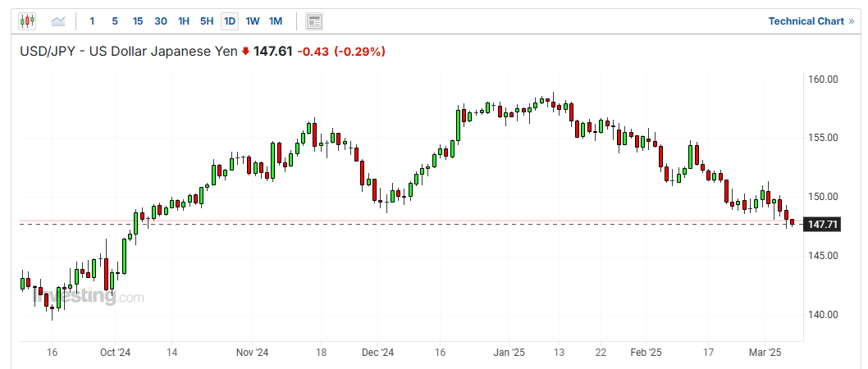This screenshot has height=369, width=868.
Task: Click the 160.00 price axis label
Action: 823,79
